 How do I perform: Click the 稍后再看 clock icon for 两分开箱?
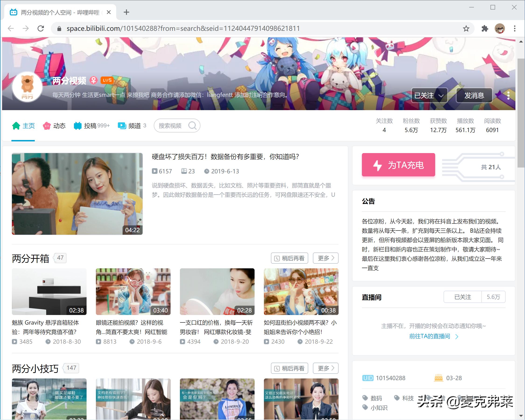point(277,258)
